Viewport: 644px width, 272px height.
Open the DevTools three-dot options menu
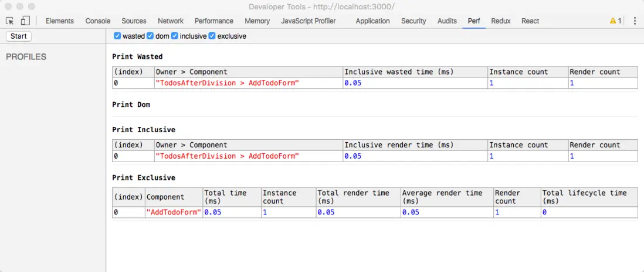tap(634, 21)
